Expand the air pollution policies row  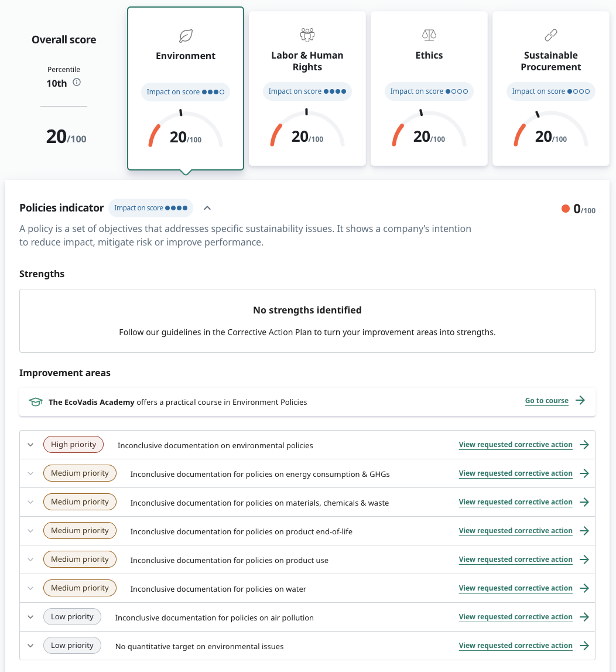tap(31, 617)
